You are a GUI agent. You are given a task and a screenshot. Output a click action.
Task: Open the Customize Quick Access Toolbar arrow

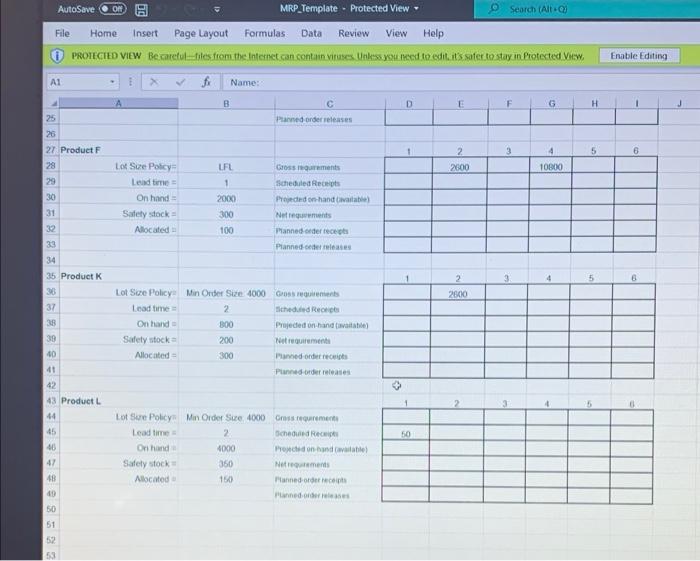217,9
